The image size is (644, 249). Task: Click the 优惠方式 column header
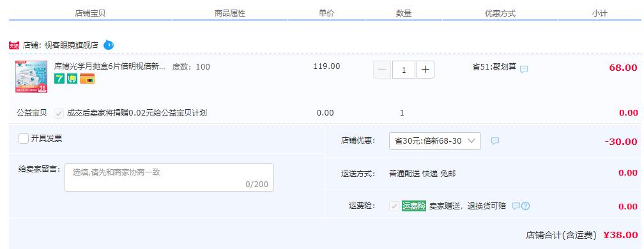click(500, 13)
